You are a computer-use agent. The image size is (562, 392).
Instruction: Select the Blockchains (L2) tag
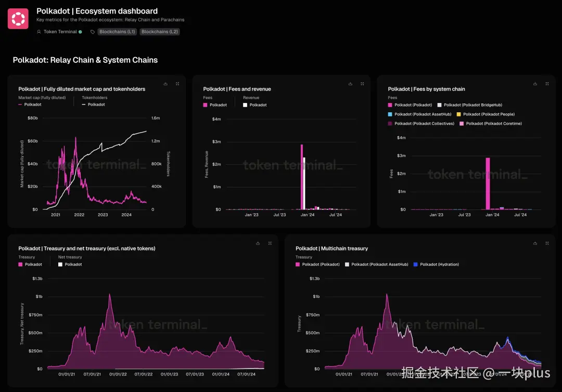(x=160, y=32)
